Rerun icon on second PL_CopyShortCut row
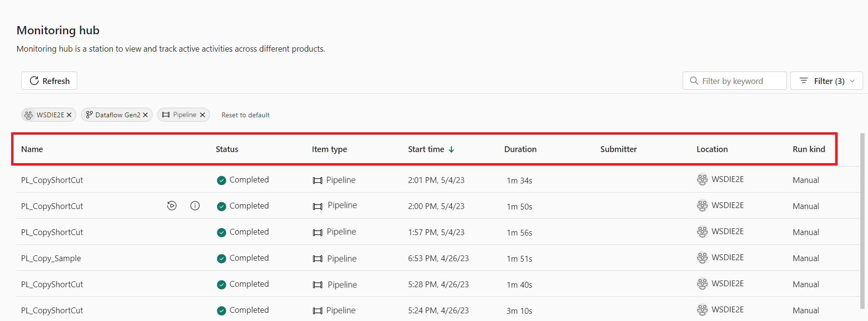Viewport: 868px width, 321px height. 172,206
